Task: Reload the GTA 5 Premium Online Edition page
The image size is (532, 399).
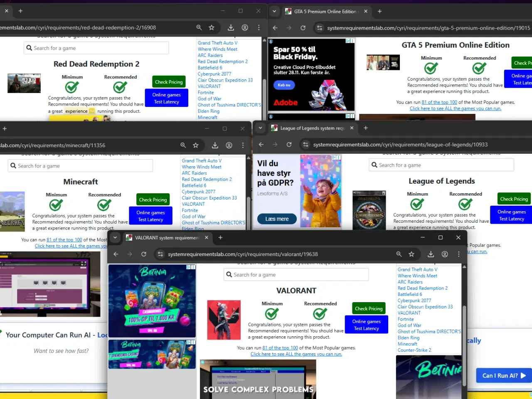Action: point(303,28)
